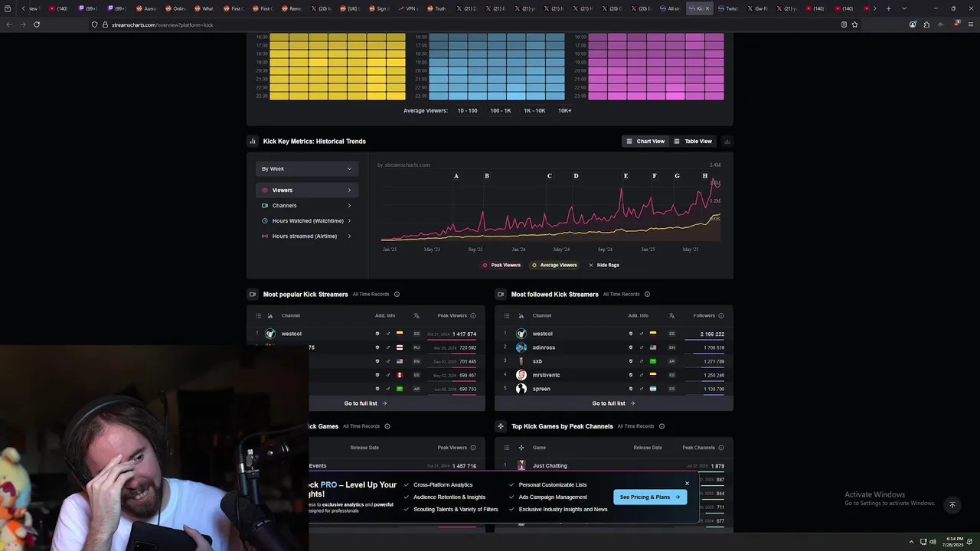Switch to the Truth browser tab
The width and height of the screenshot is (980, 551).
436,8
